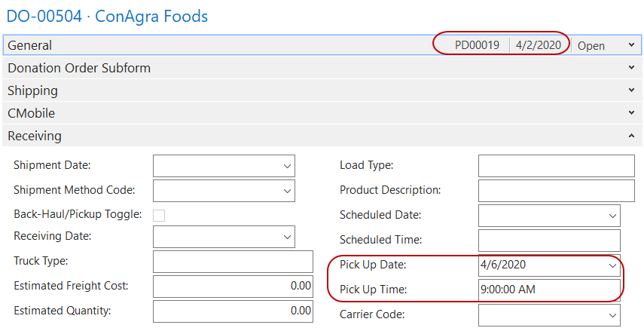Screen dimensions: 644x328
Task: Click the DO-00504 ConAgra Foods title
Action: pos(108,16)
